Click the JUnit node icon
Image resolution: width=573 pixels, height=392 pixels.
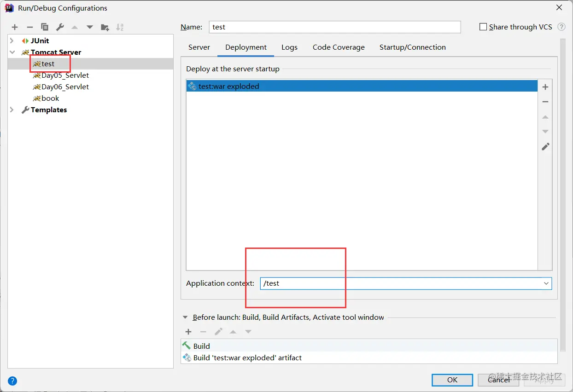tap(25, 41)
